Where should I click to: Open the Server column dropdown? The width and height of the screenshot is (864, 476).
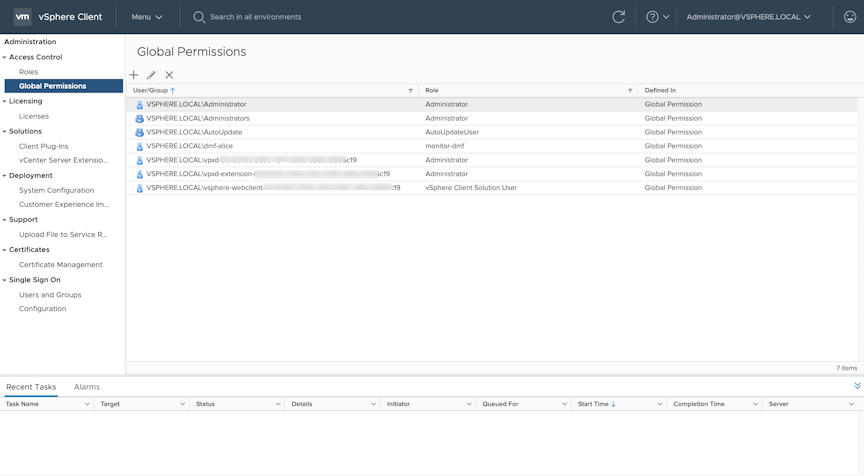pos(851,404)
